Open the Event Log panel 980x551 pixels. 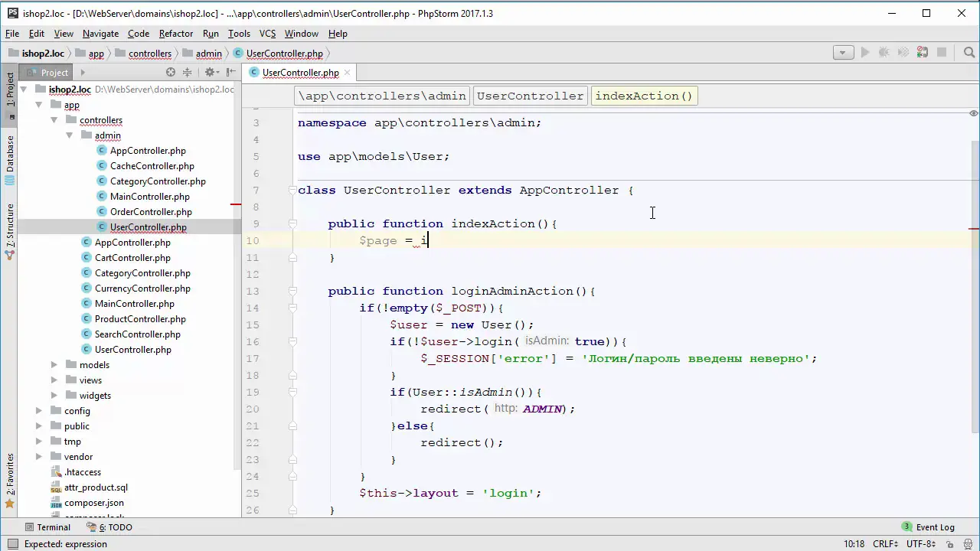[x=928, y=527]
